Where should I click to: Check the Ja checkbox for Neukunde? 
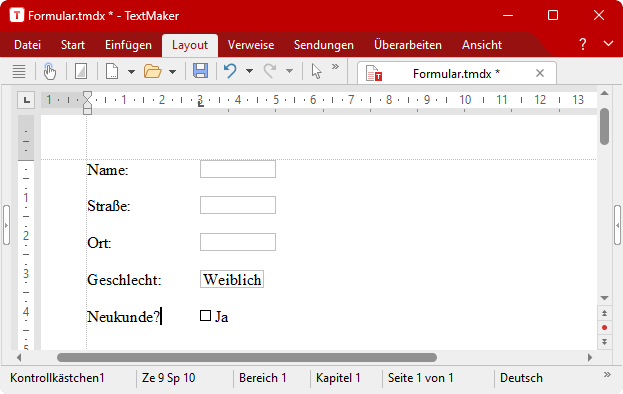[x=205, y=316]
